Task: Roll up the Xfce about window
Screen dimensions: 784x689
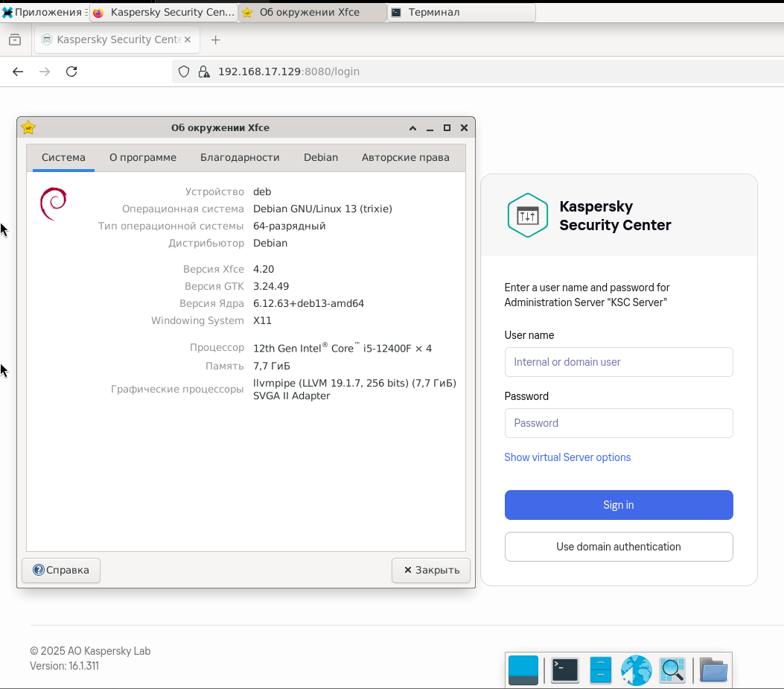Action: tap(412, 128)
